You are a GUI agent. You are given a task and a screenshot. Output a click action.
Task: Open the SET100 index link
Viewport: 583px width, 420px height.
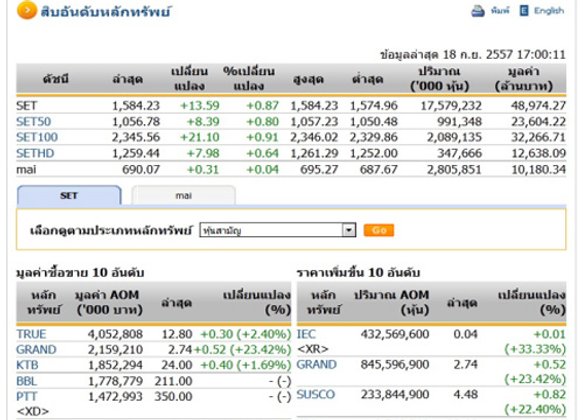coord(37,137)
